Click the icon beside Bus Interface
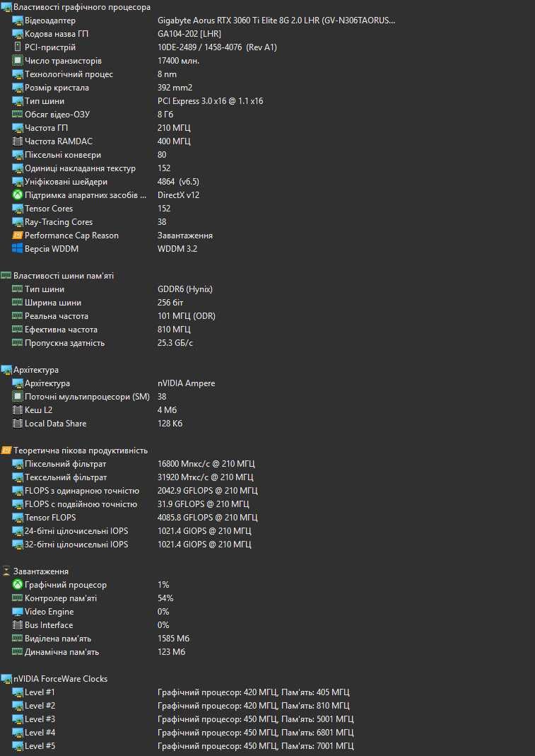Image resolution: width=535 pixels, height=756 pixels. (18, 625)
